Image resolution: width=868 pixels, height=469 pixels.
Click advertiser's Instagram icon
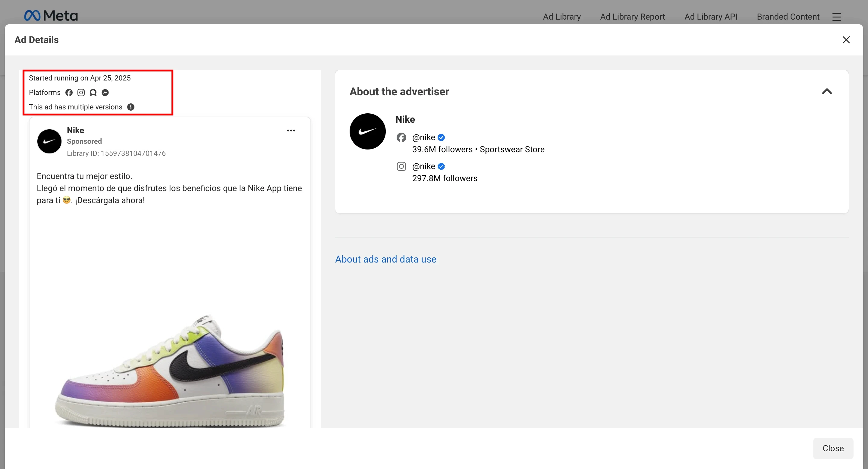tap(401, 166)
